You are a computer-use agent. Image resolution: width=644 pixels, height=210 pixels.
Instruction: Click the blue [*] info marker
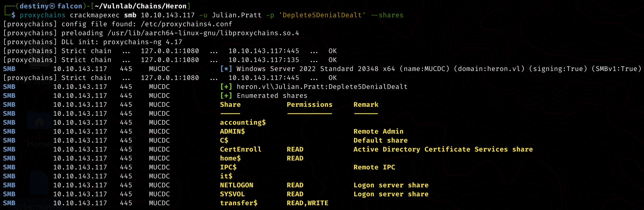(x=226, y=69)
